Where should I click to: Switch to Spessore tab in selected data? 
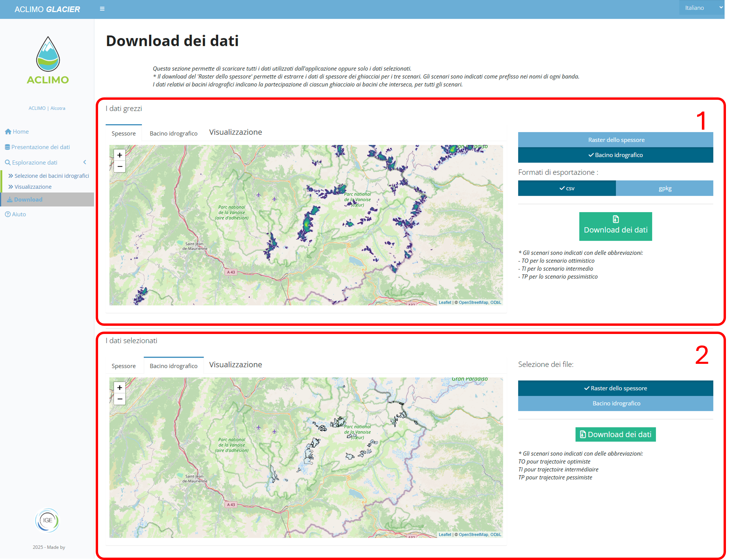[124, 366]
